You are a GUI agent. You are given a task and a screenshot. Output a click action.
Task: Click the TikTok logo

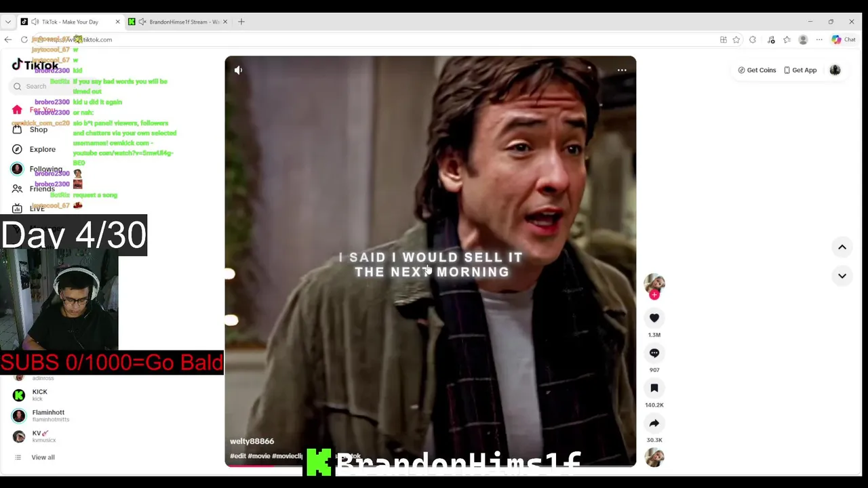pos(35,65)
